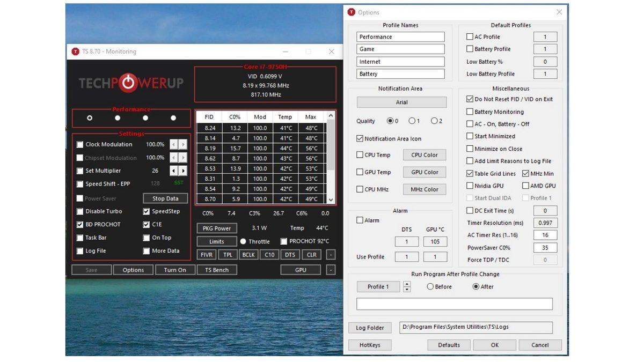
Task: Select the second Performance profile radio button
Action: pyautogui.click(x=117, y=117)
